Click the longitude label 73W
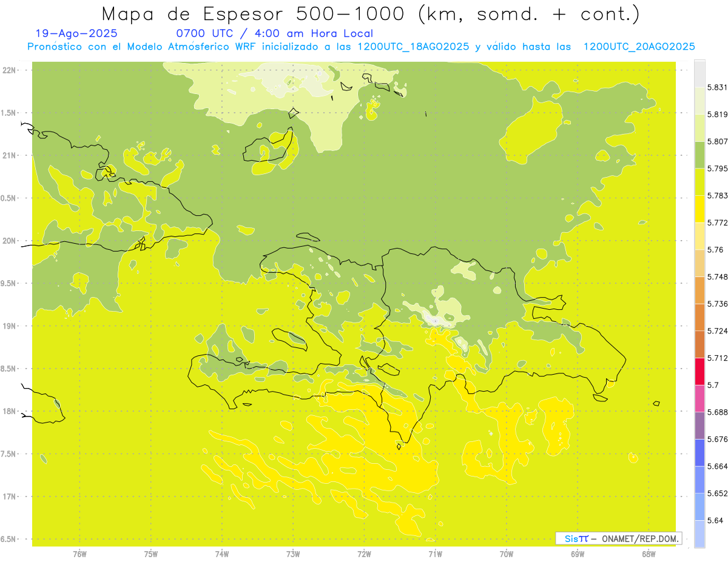 coord(293,554)
